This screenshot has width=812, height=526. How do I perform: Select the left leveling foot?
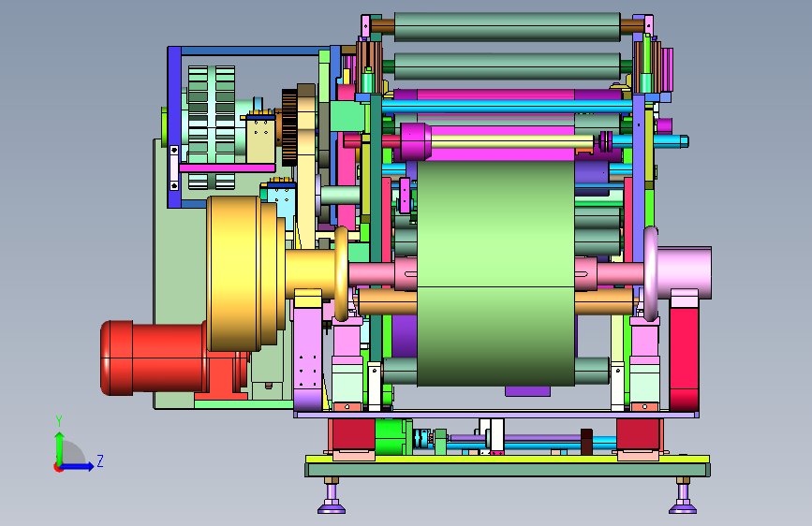[332, 496]
